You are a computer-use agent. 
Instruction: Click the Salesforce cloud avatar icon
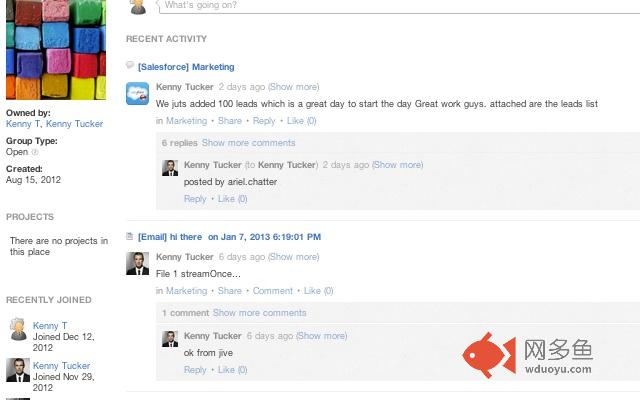click(x=138, y=94)
